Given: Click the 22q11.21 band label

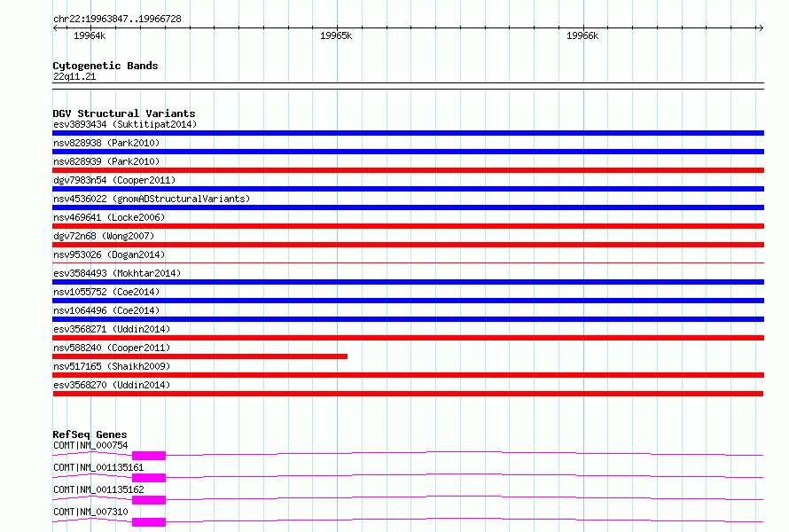Looking at the screenshot, I should click(x=74, y=76).
